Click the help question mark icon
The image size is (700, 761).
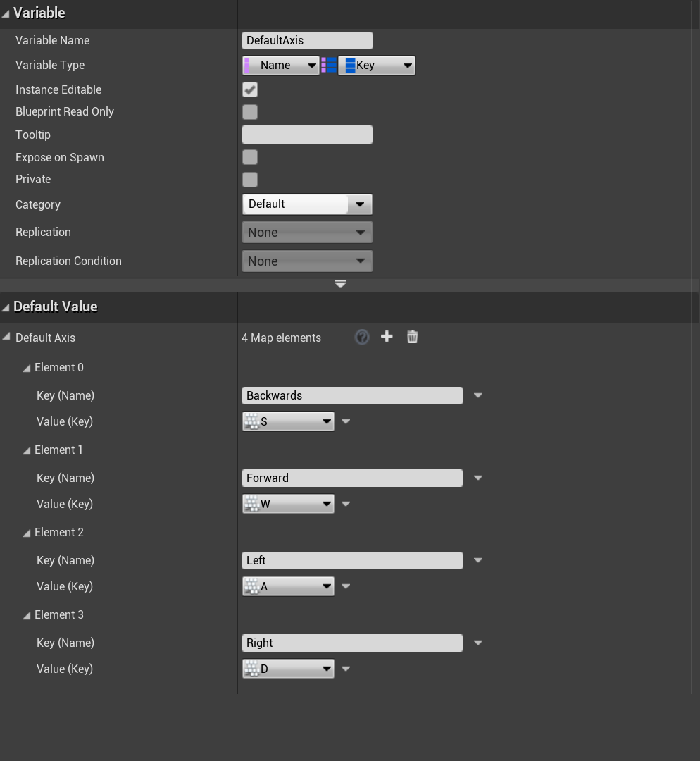click(362, 337)
